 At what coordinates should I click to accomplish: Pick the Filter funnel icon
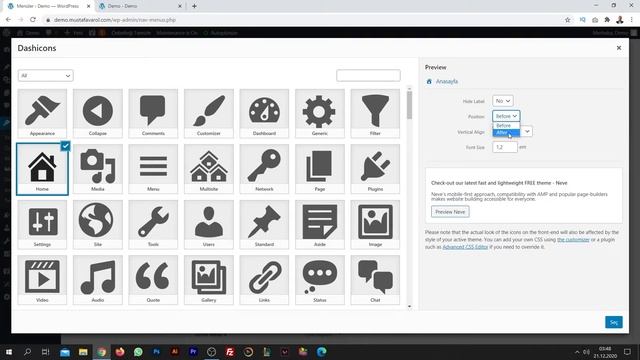(375, 113)
